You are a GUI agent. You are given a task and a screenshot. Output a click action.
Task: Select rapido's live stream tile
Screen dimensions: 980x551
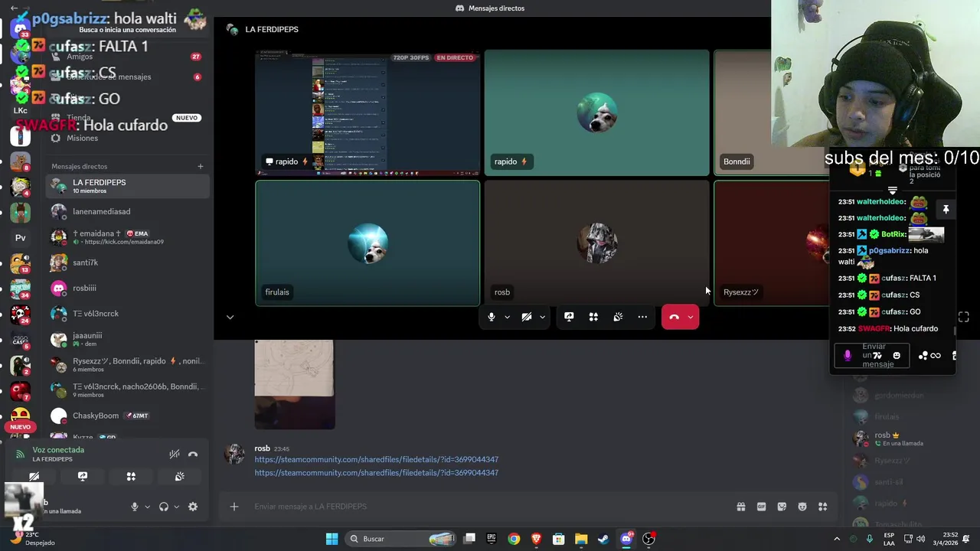tap(367, 112)
